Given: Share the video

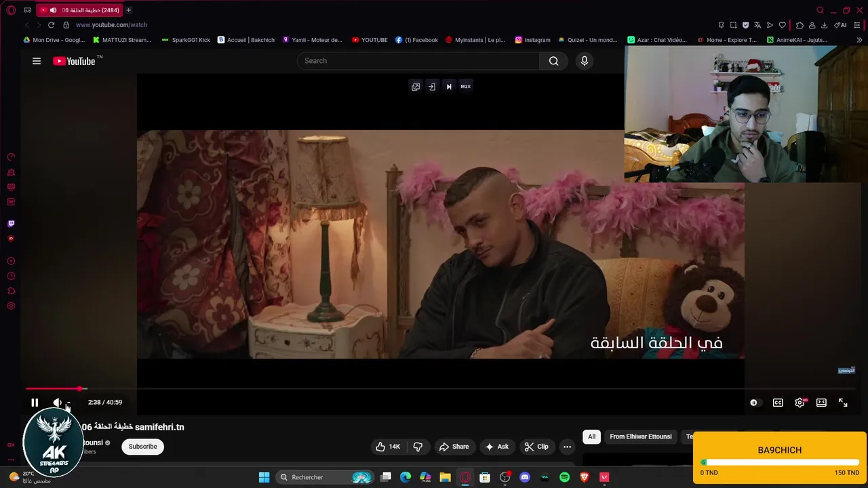Looking at the screenshot, I should 454,447.
